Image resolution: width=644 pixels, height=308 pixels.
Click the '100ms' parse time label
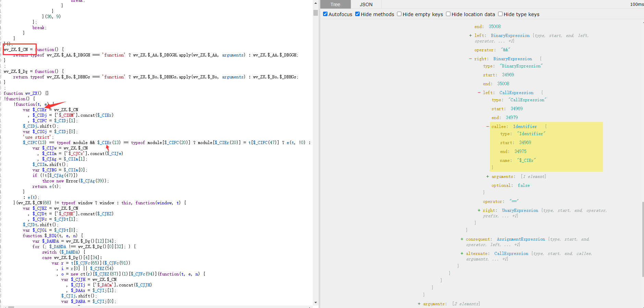(x=637, y=4)
